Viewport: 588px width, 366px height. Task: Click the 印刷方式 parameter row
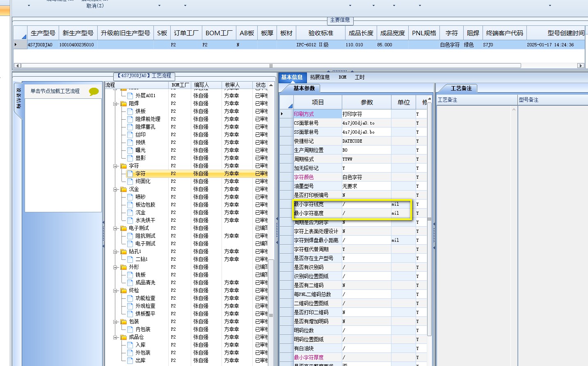[354, 114]
